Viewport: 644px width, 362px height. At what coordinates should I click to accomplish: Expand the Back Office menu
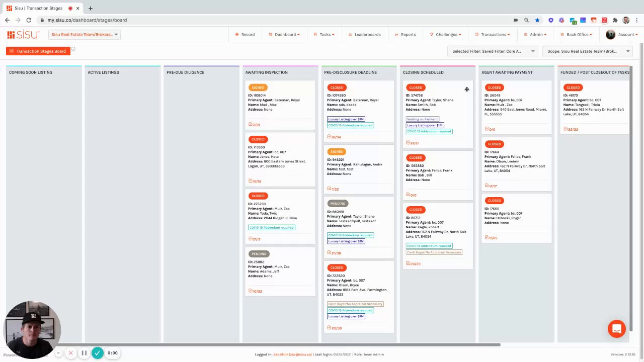(576, 35)
